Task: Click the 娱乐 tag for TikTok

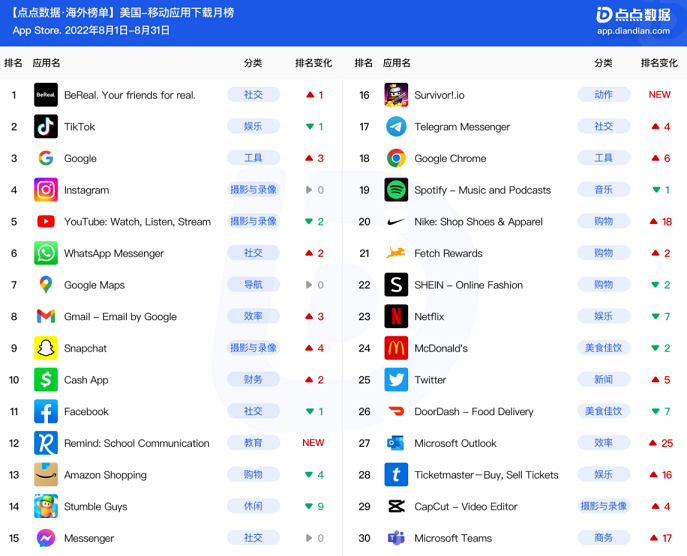Action: 253,127
